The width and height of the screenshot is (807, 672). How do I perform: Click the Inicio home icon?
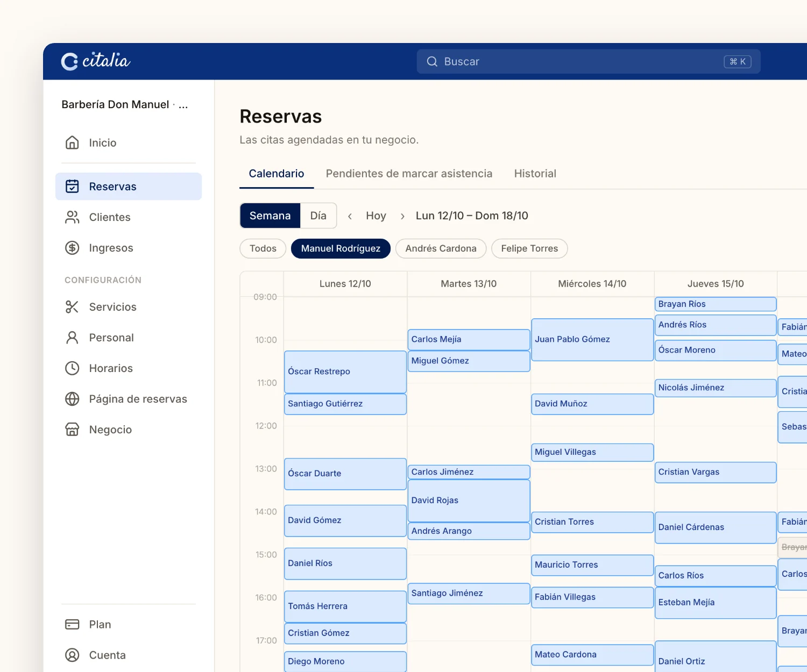[x=72, y=142]
